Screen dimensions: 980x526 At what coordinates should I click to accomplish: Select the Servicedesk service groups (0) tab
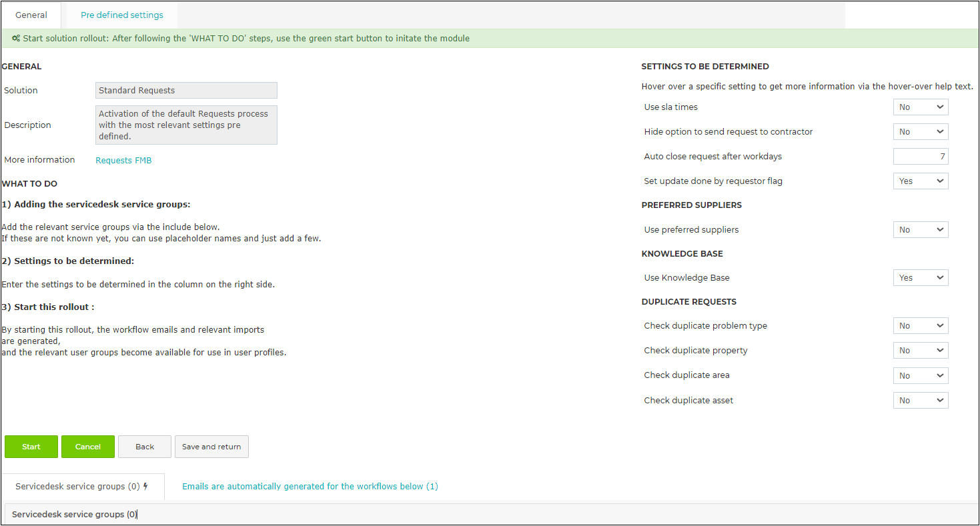[82, 487]
